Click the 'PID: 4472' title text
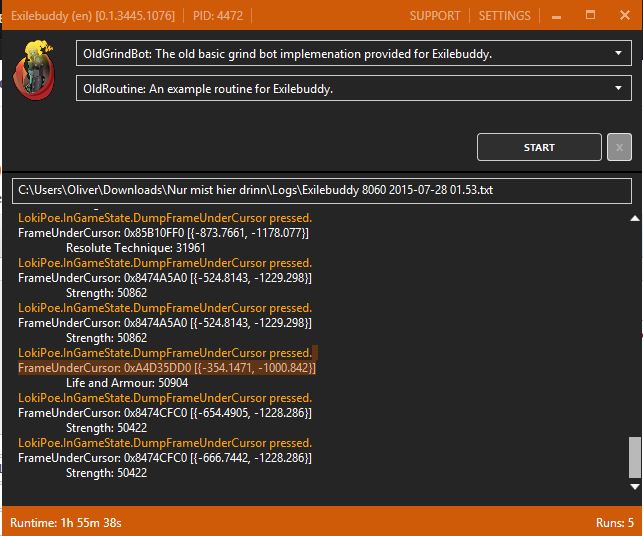 pyautogui.click(x=218, y=16)
